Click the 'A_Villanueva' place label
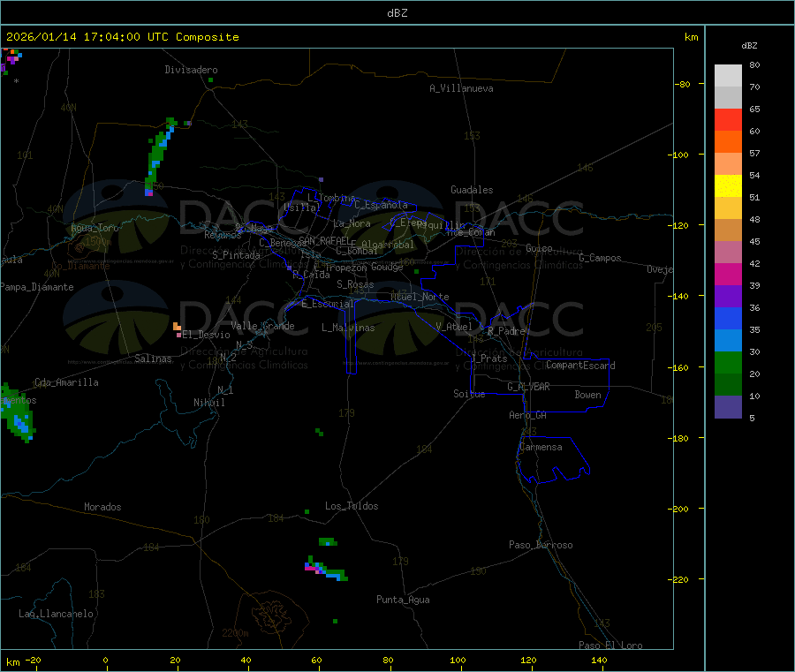 tap(461, 88)
